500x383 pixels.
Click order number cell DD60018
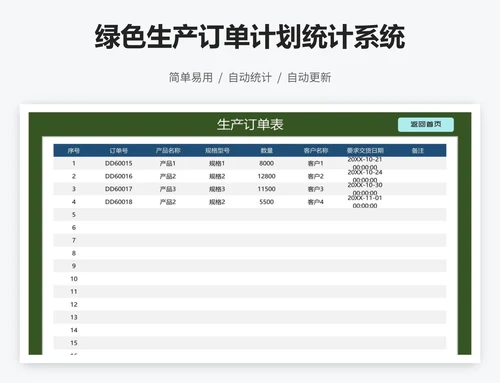pos(119,202)
